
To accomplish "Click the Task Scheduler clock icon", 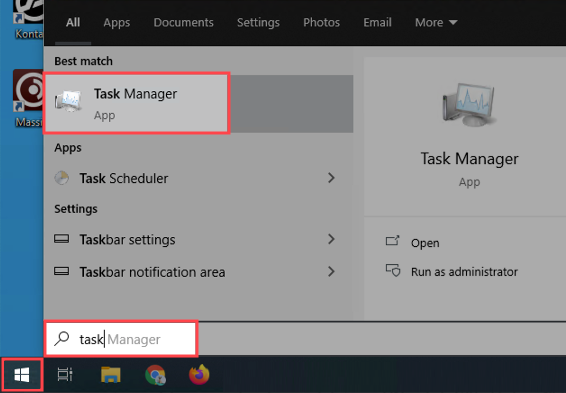I will point(62,178).
